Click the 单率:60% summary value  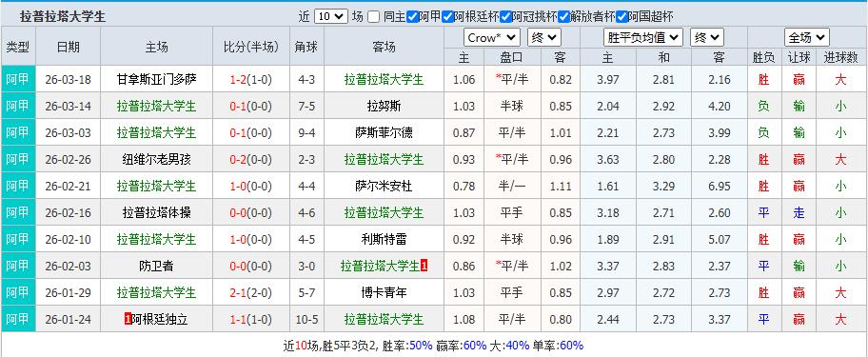[559, 346]
